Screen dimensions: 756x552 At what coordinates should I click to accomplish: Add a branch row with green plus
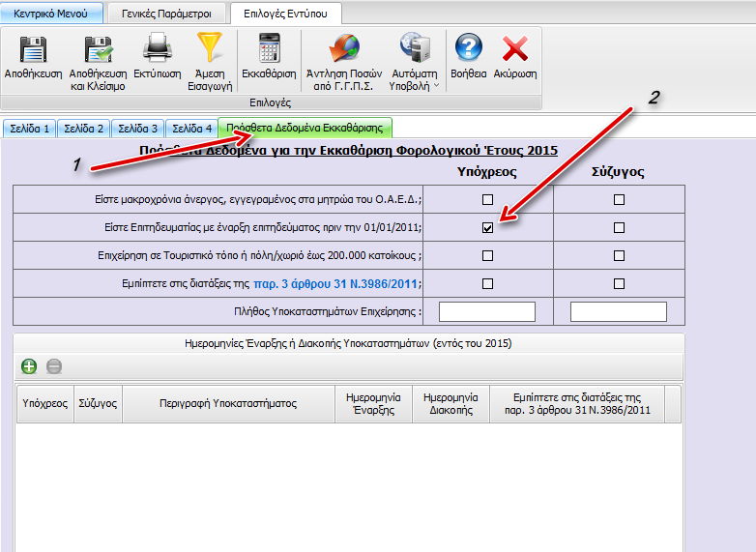click(29, 366)
